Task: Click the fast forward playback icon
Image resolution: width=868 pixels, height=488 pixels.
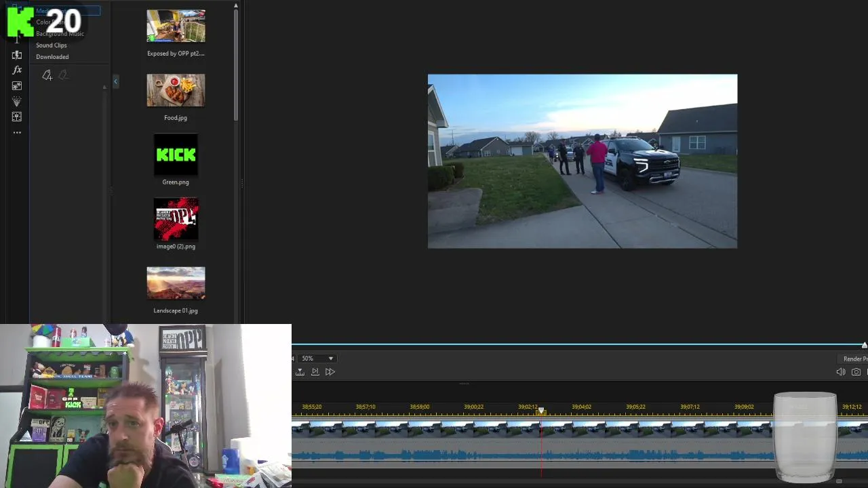Action: (x=330, y=371)
